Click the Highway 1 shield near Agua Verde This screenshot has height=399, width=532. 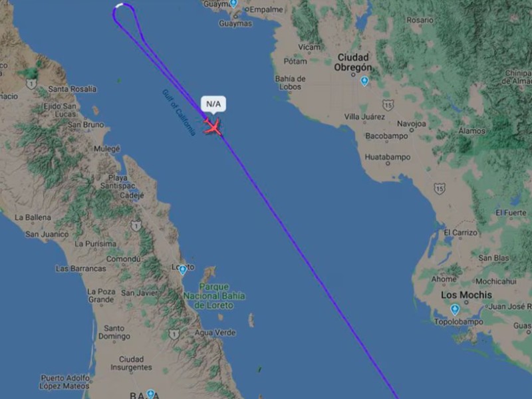point(174,334)
